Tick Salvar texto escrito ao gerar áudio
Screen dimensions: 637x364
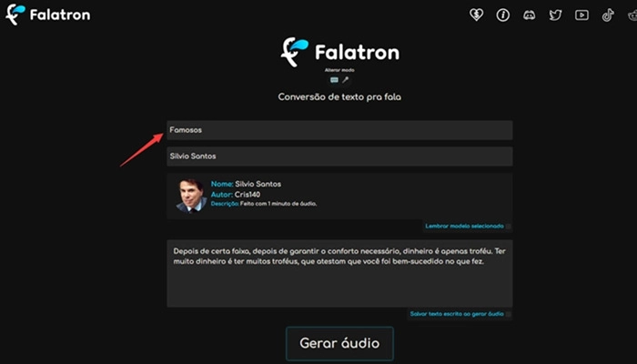click(508, 314)
